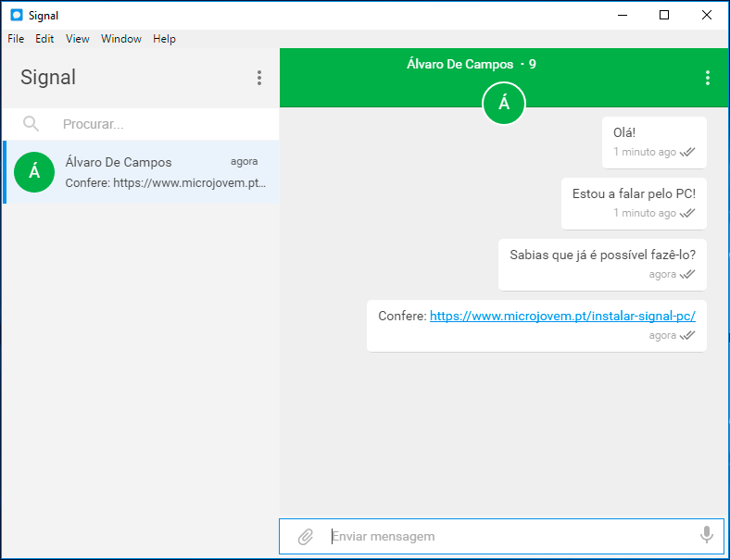Click the Sabias que já é possível fazê-lo? message
Image resolution: width=730 pixels, height=560 pixels.
click(x=602, y=265)
